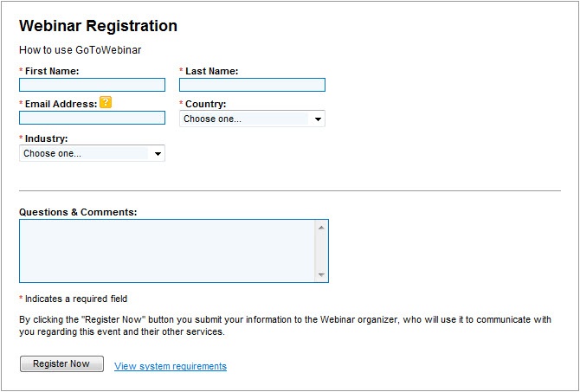
Task: Click the First Name label
Action: point(52,71)
